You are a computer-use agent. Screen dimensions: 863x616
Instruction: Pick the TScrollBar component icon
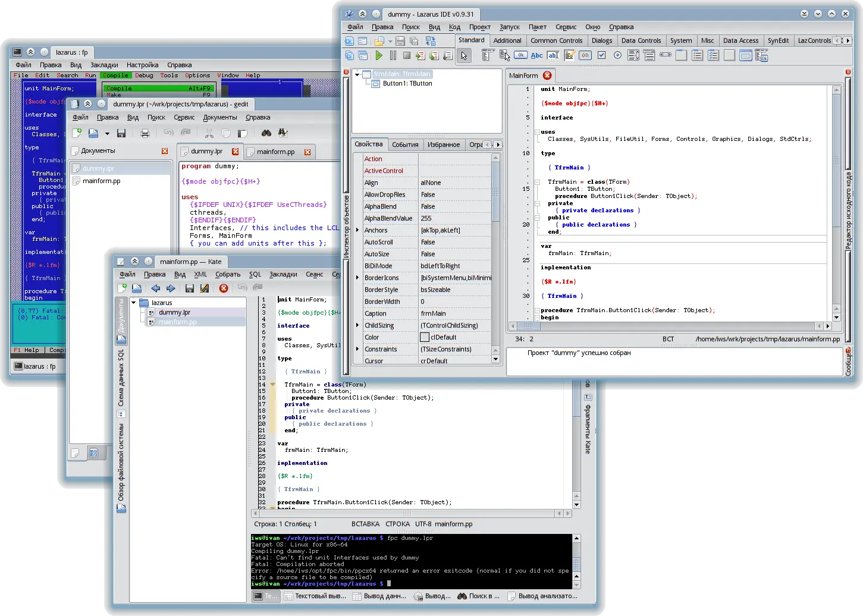pyautogui.click(x=666, y=55)
